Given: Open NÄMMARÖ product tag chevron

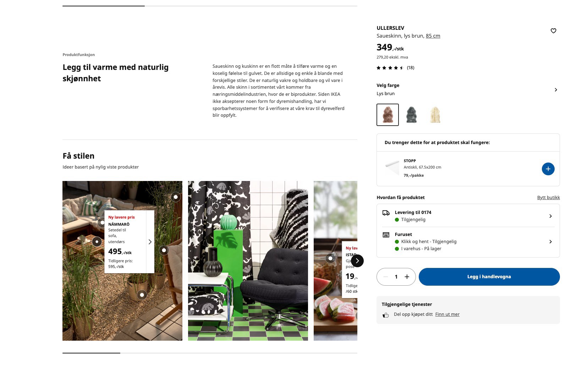Looking at the screenshot, I should (x=150, y=242).
